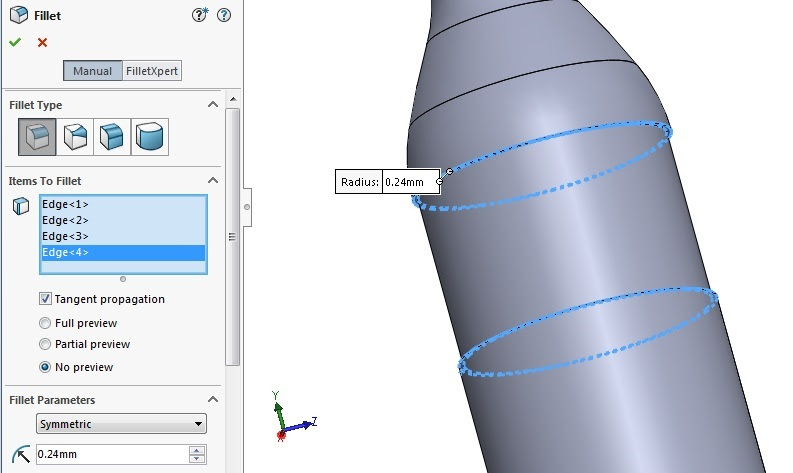793x473 pixels.
Task: Click the property panel scrollbar thumb
Action: pyautogui.click(x=233, y=236)
